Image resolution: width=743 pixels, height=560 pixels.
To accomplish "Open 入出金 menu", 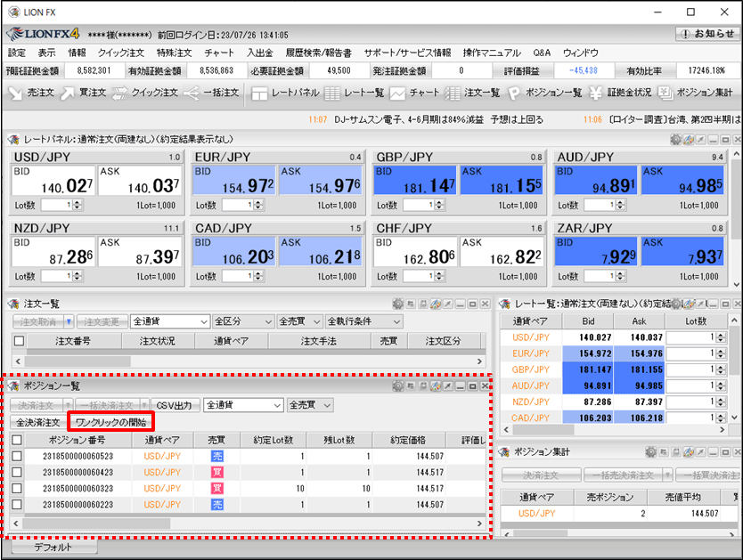I will 259,53.
